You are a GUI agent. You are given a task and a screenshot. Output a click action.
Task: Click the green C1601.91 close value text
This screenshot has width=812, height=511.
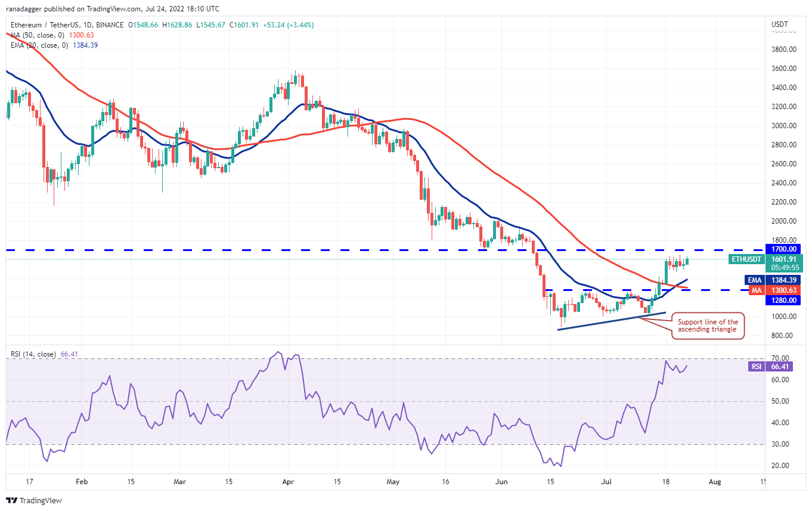pos(244,25)
